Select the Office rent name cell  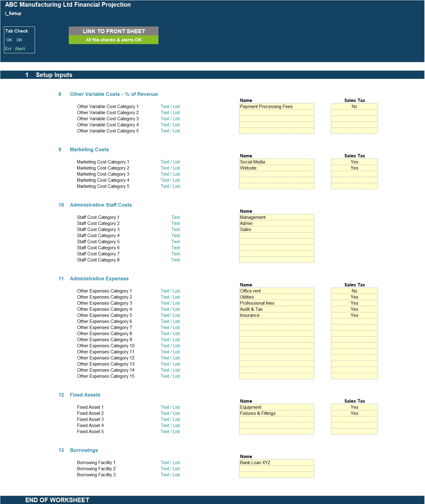click(277, 291)
